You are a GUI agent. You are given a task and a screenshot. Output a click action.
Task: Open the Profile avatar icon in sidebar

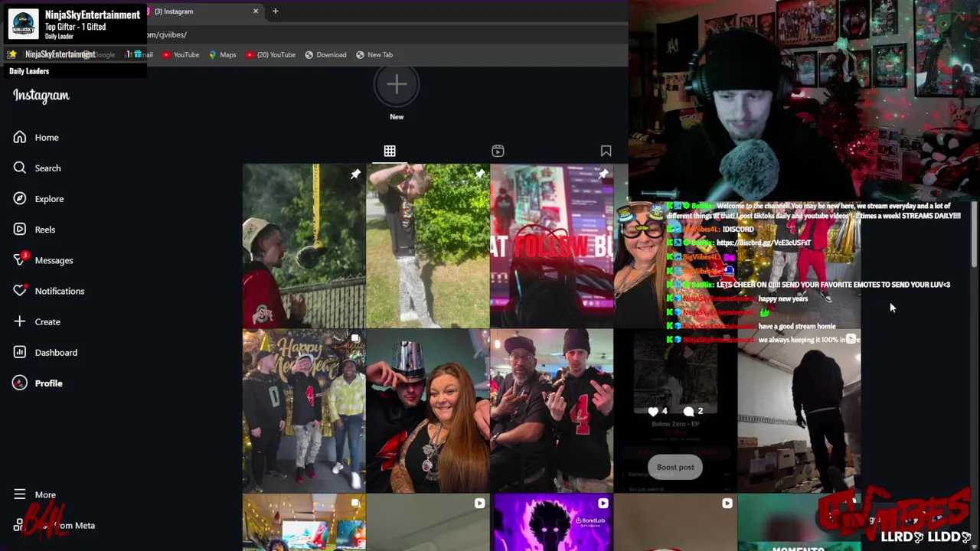pos(20,383)
